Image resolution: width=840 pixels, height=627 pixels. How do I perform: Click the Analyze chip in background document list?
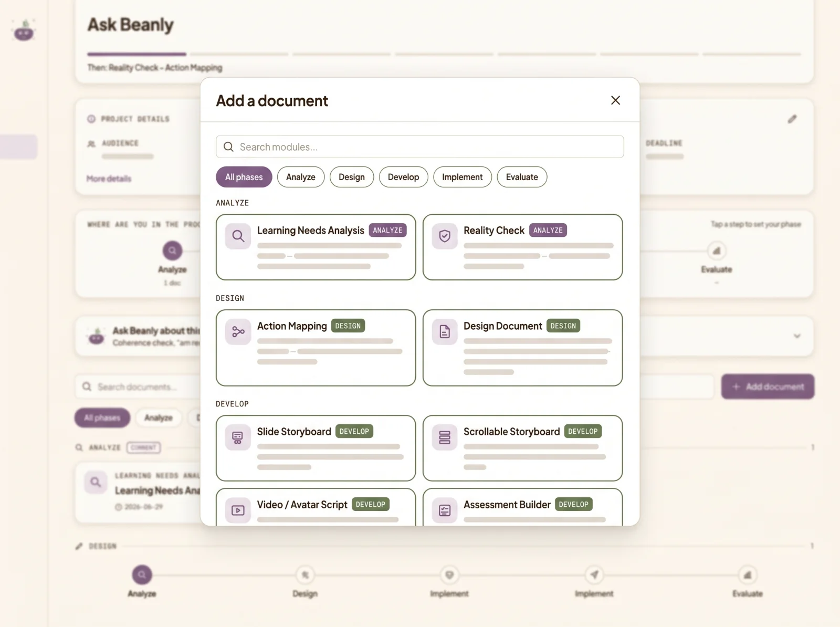click(159, 418)
